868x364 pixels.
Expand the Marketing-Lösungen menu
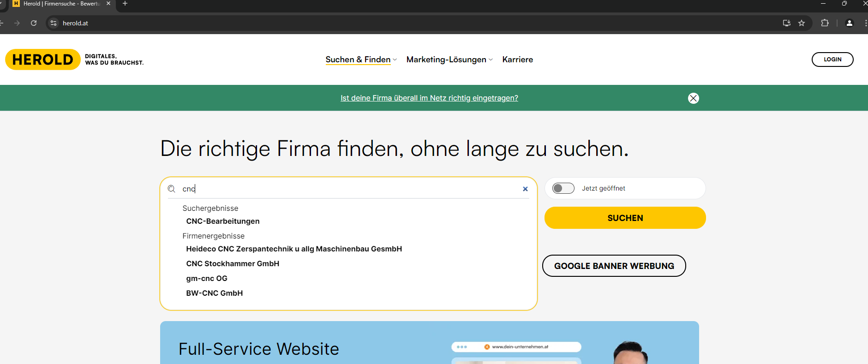[449, 60]
